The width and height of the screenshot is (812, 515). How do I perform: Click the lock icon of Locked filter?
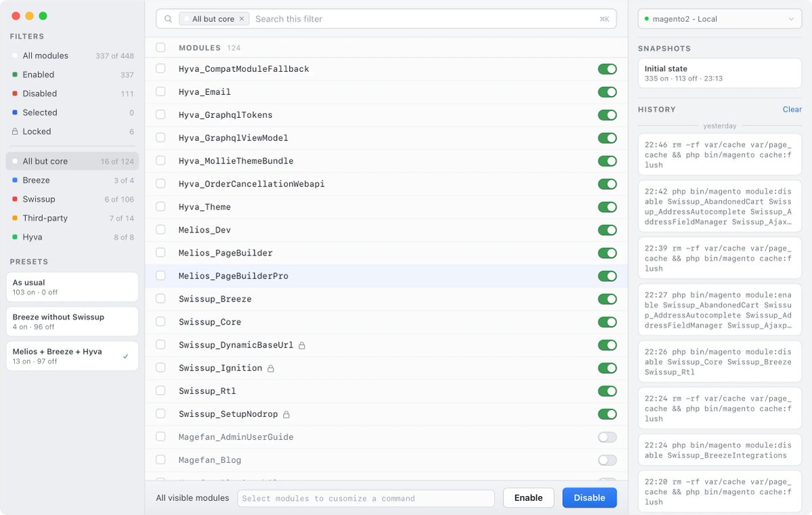[x=15, y=131]
